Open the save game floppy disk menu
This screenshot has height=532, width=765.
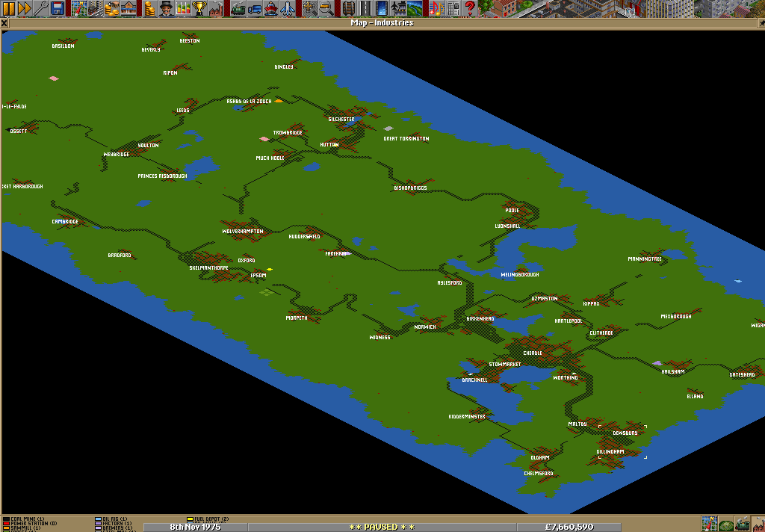[x=58, y=8]
